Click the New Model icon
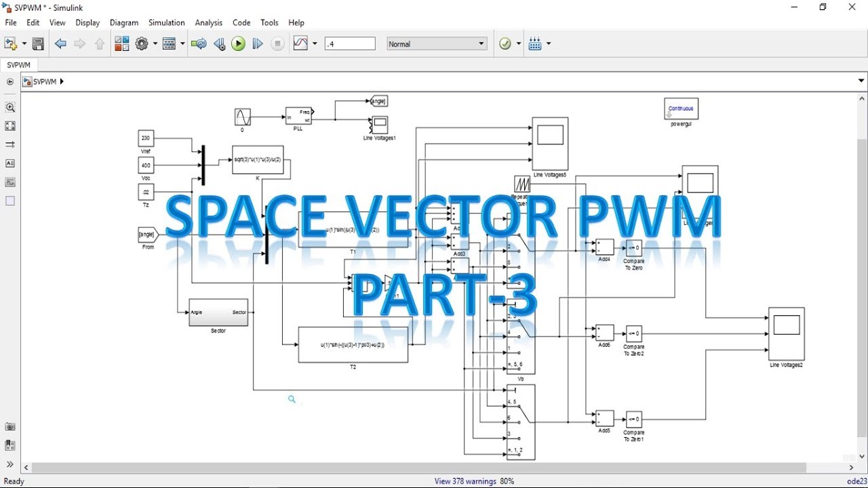Screen dimensions: 868x488 (11, 44)
